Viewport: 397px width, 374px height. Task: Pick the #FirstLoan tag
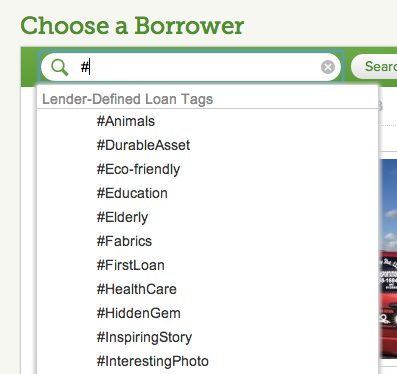tap(130, 265)
